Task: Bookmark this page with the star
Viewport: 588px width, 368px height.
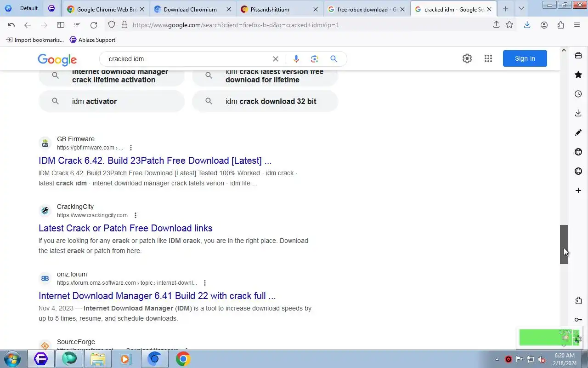Action: 509,25
